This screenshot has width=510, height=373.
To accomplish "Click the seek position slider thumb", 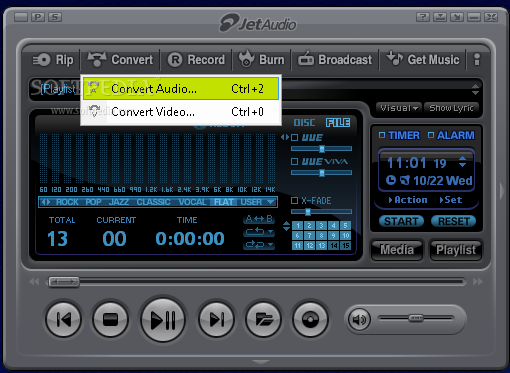I will click(64, 282).
